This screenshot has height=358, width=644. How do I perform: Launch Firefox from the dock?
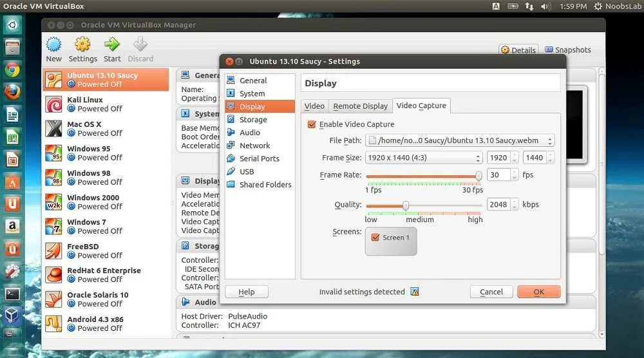click(12, 92)
